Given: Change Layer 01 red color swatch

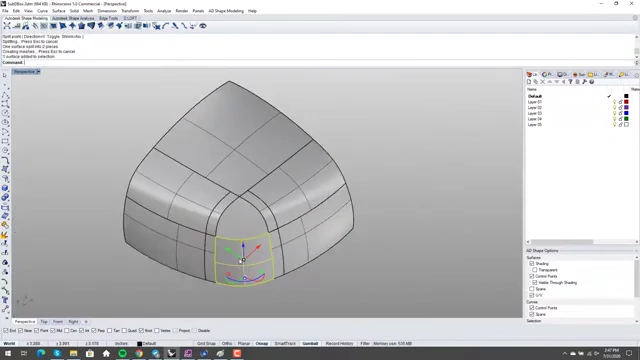Looking at the screenshot, I should point(626,102).
